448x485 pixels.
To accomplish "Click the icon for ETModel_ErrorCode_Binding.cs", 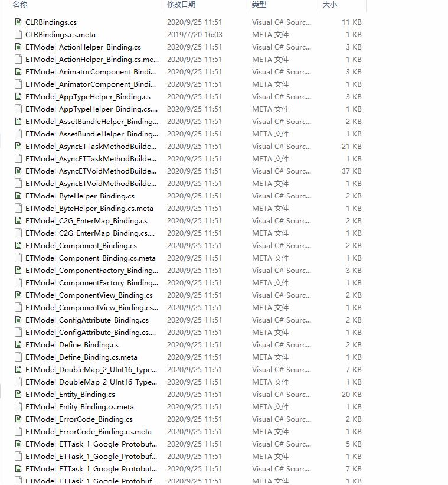I will (x=18, y=419).
